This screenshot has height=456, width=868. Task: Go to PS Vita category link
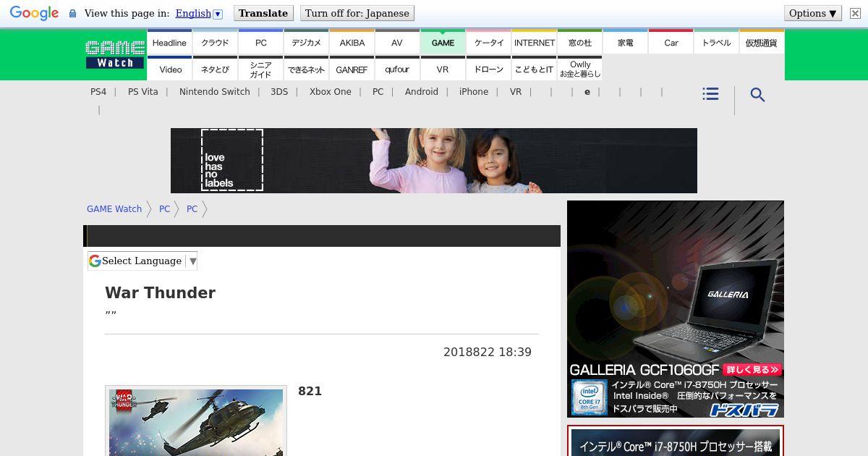(142, 92)
